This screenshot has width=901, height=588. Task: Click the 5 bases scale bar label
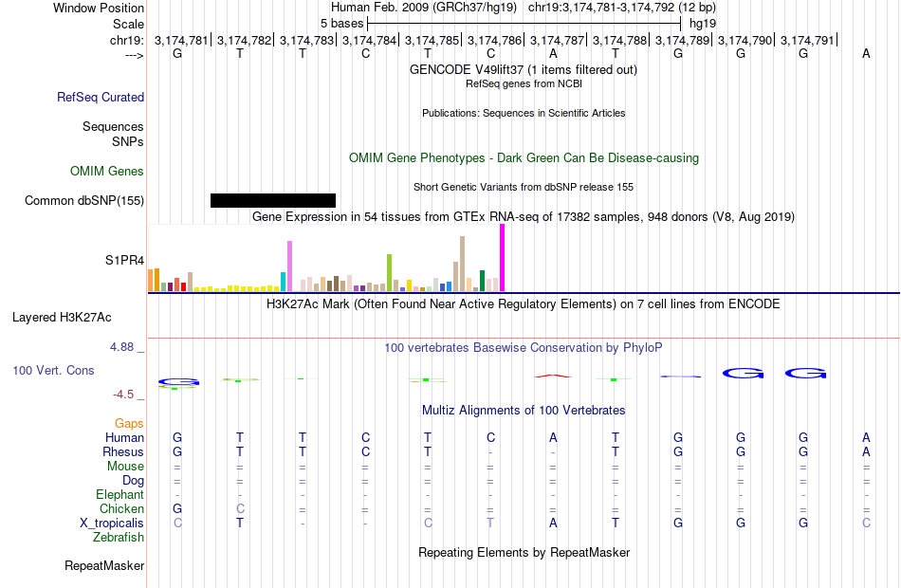[x=341, y=24]
